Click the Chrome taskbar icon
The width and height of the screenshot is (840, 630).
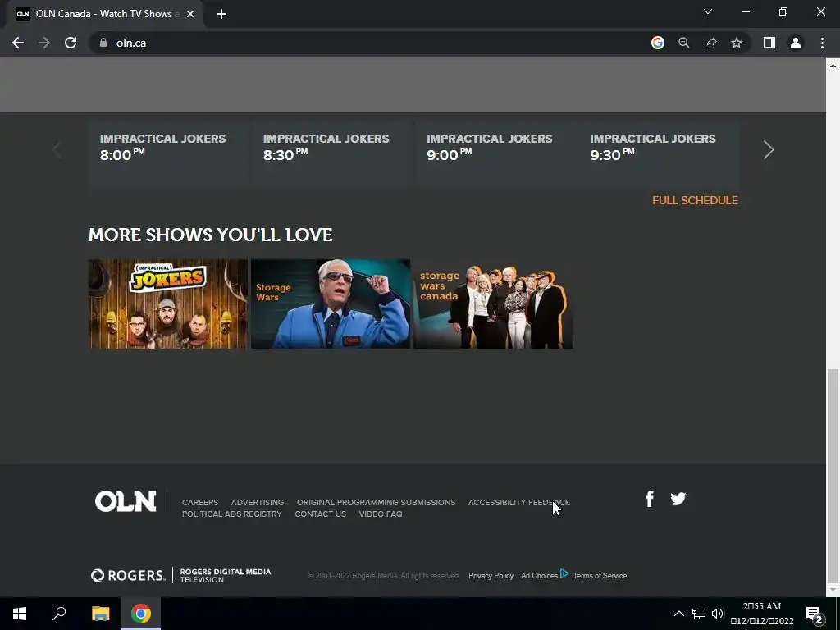(141, 614)
